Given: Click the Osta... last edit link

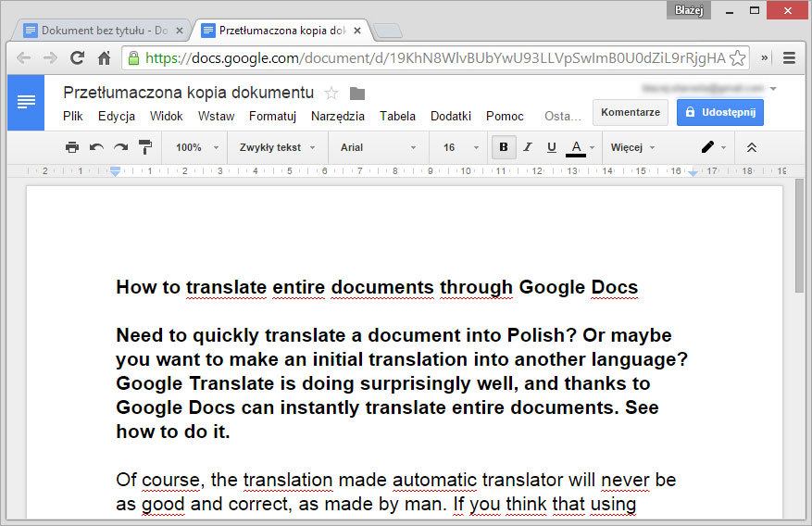Looking at the screenshot, I should point(563,117).
